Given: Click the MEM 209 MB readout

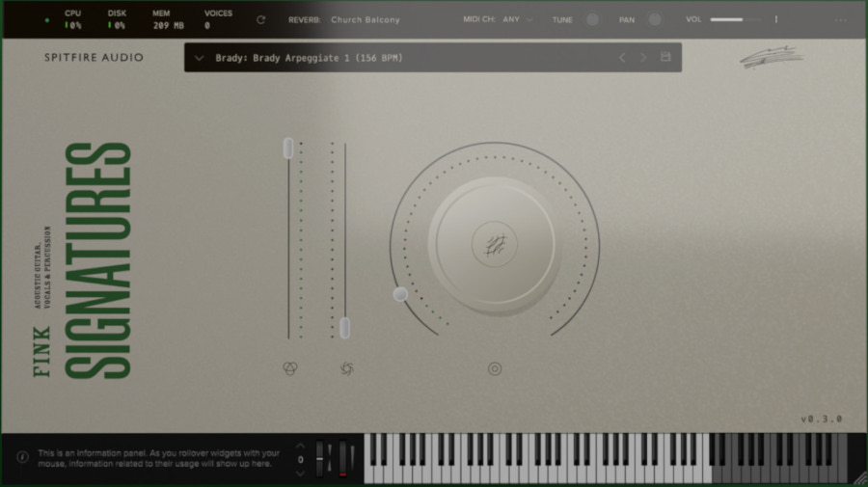Looking at the screenshot, I should pos(168,19).
